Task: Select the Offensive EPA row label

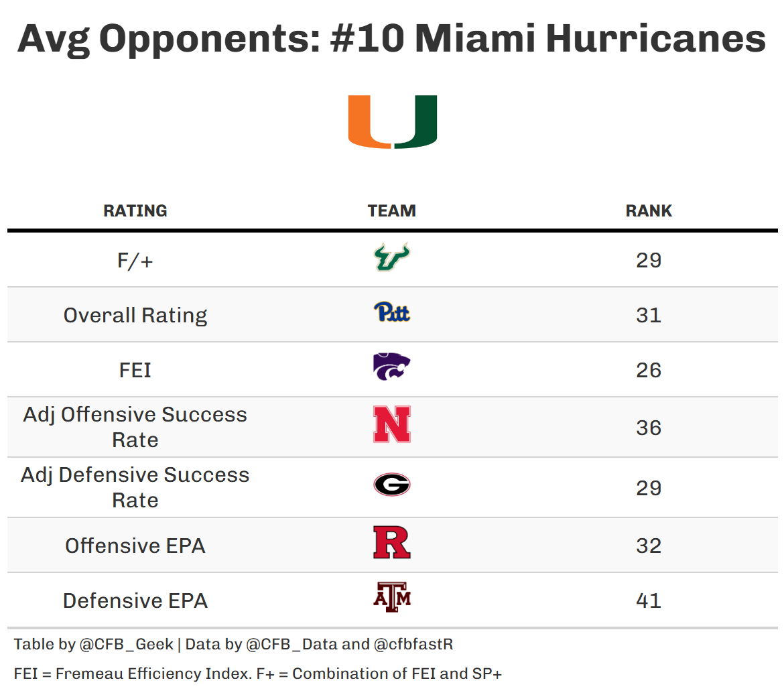Action: [135, 546]
